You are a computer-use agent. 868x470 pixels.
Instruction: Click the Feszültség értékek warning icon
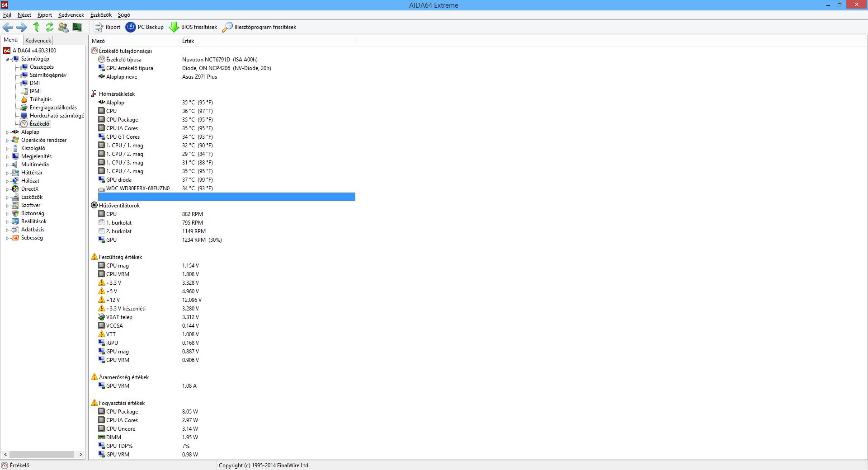click(x=94, y=257)
